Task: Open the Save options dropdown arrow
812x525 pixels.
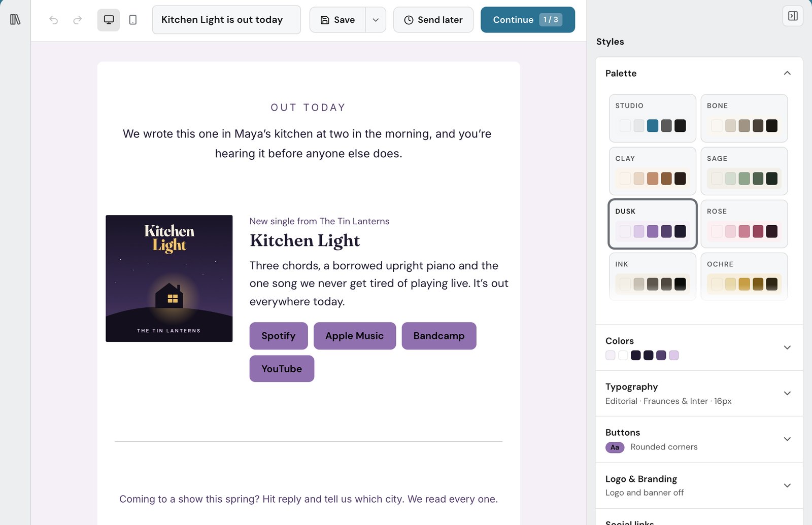Action: point(376,20)
